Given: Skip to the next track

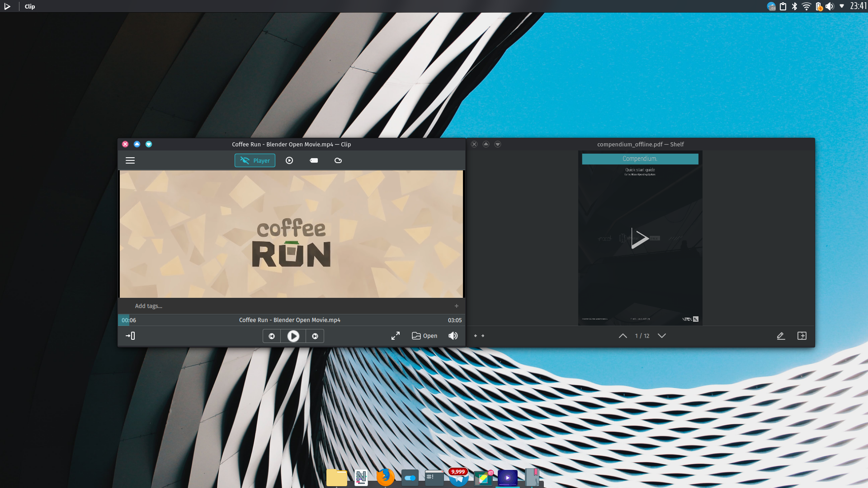Looking at the screenshot, I should (315, 336).
